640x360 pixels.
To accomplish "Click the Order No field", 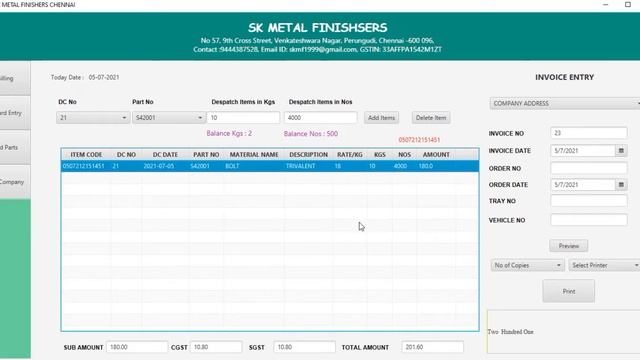I will [x=589, y=168].
